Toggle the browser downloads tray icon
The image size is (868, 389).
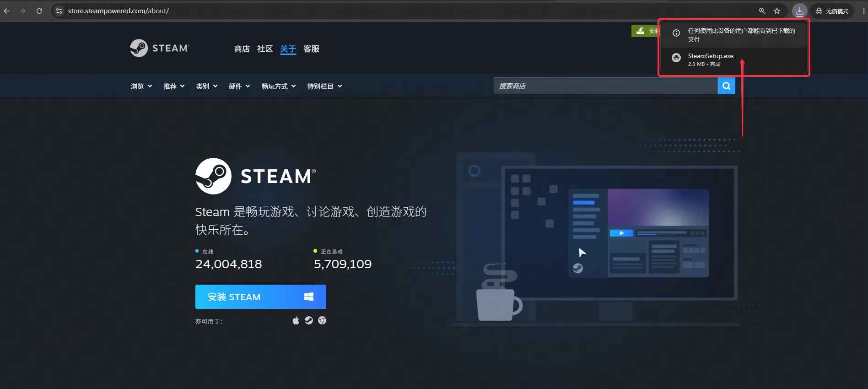click(x=800, y=11)
